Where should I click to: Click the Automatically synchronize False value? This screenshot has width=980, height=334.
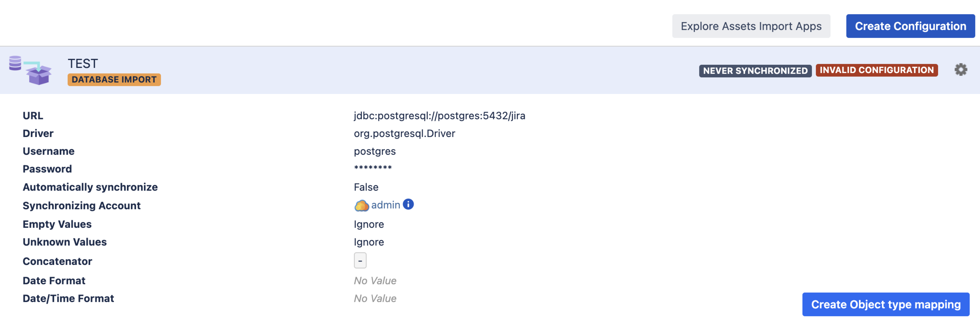point(366,187)
